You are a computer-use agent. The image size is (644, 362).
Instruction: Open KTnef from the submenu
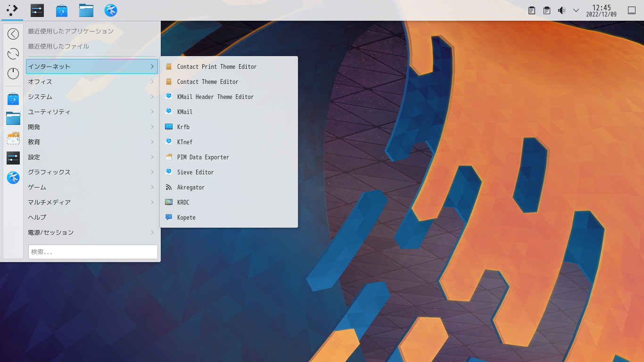pos(229,142)
